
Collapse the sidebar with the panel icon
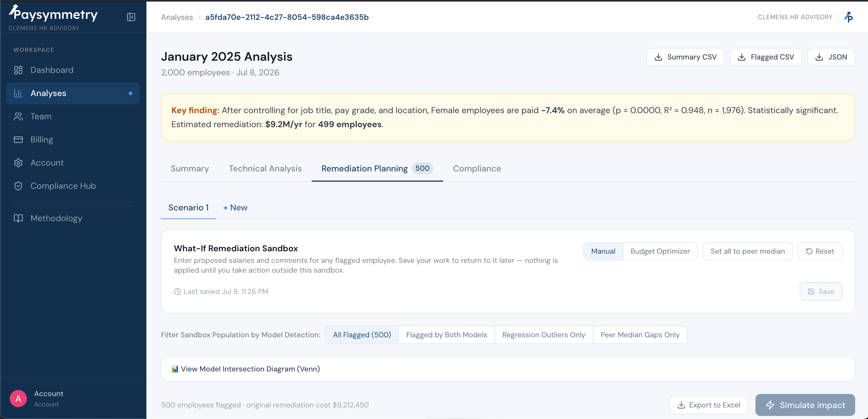pos(131,17)
